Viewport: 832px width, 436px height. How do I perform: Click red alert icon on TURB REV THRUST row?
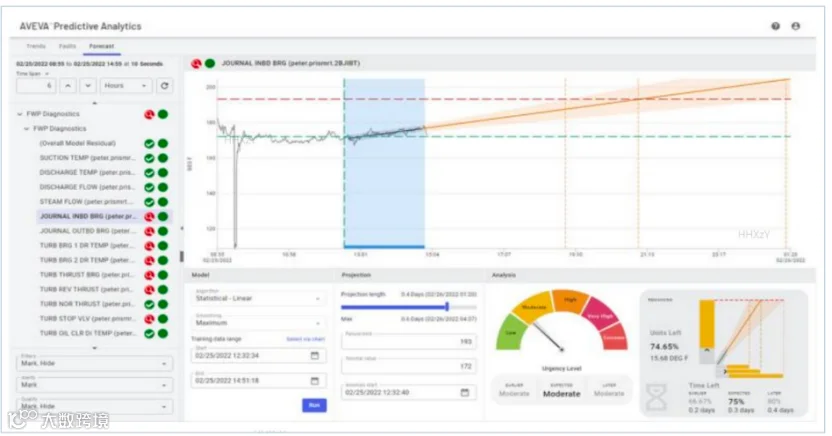[x=150, y=290]
